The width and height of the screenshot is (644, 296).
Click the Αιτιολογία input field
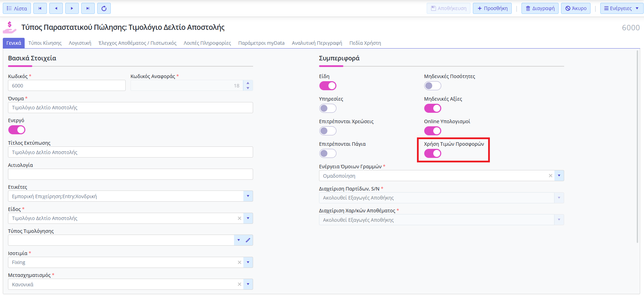pyautogui.click(x=130, y=174)
